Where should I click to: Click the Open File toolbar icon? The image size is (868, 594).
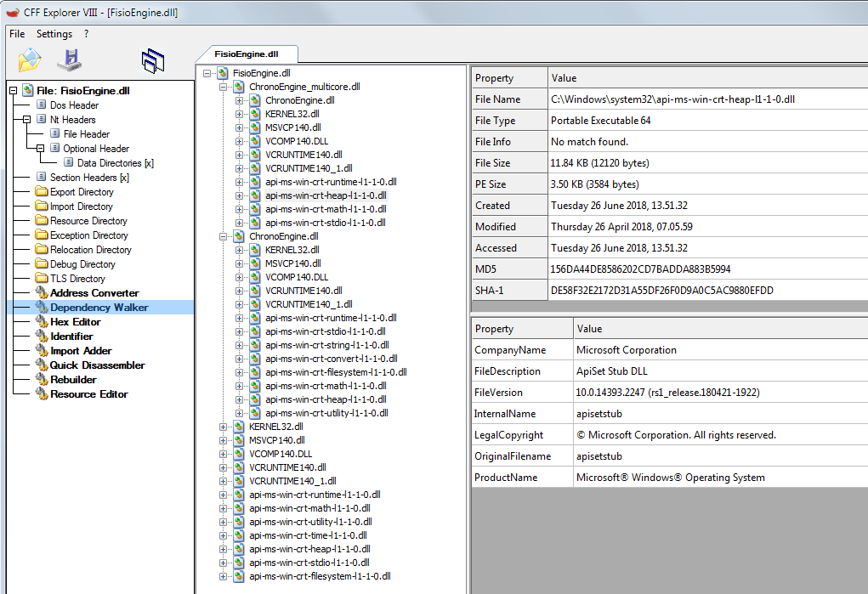pyautogui.click(x=30, y=59)
